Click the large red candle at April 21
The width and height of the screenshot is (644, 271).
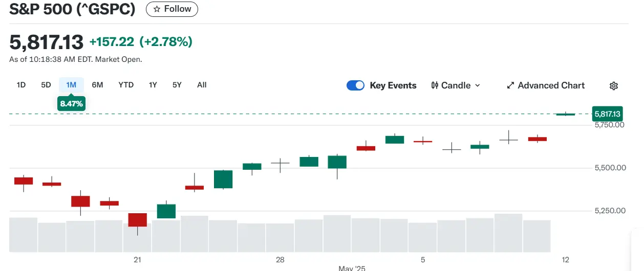pos(138,220)
